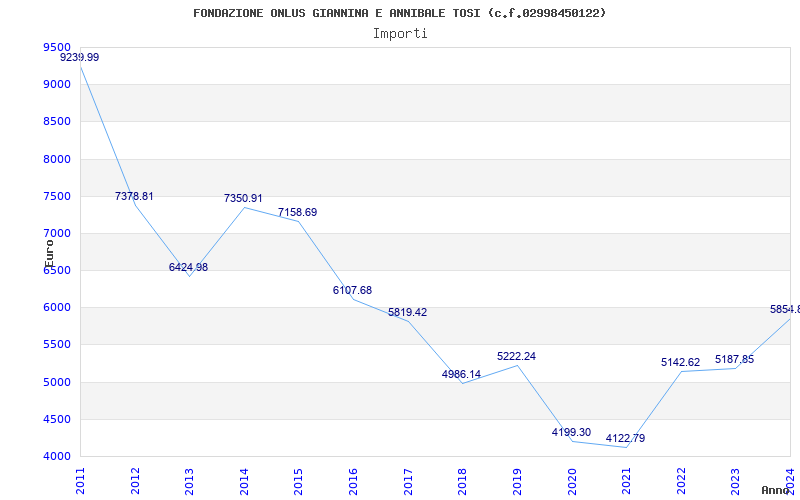Select the 2020 year axis label
This screenshot has height=500, width=800.
[x=571, y=481]
